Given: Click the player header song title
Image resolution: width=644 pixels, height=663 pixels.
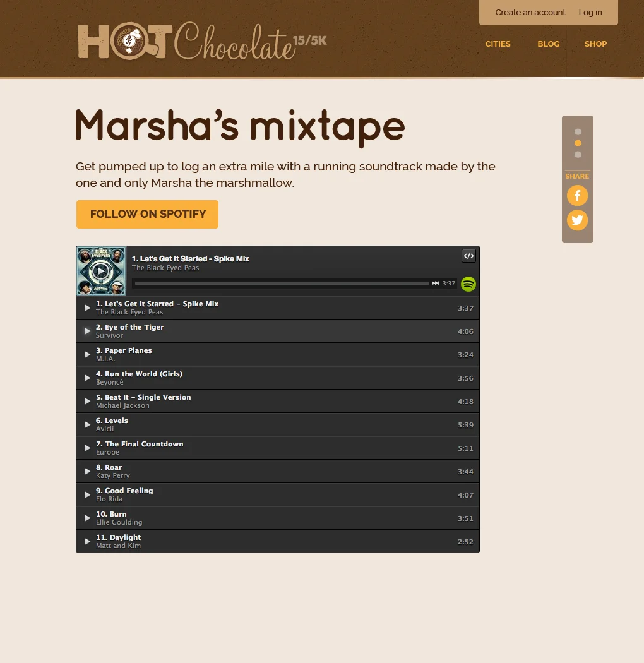Looking at the screenshot, I should click(x=190, y=259).
